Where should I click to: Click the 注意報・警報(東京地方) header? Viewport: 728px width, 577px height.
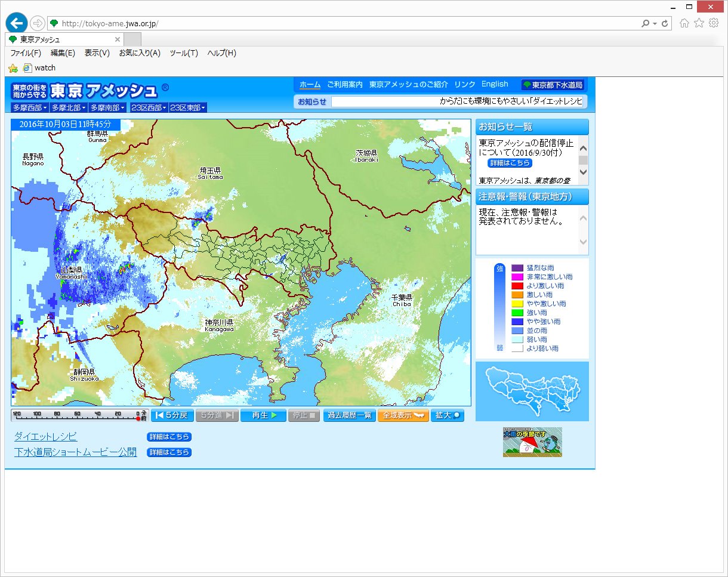click(532, 196)
